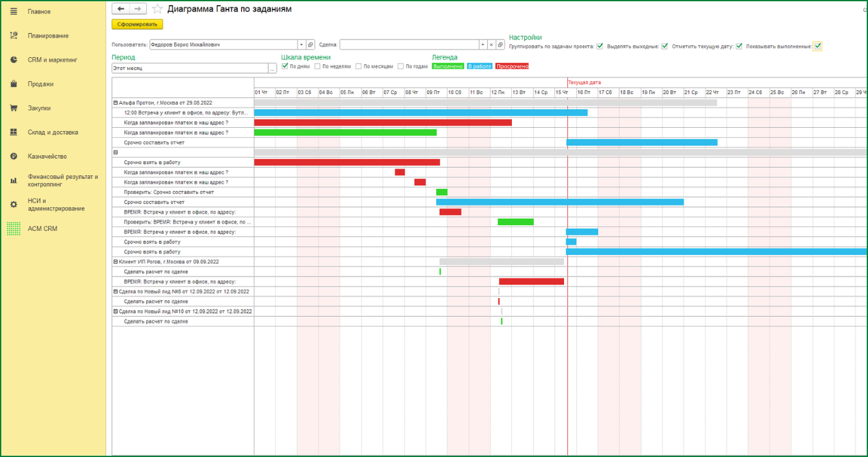Add page to favorites with star
Viewport: 868px width, 457px height.
(158, 9)
